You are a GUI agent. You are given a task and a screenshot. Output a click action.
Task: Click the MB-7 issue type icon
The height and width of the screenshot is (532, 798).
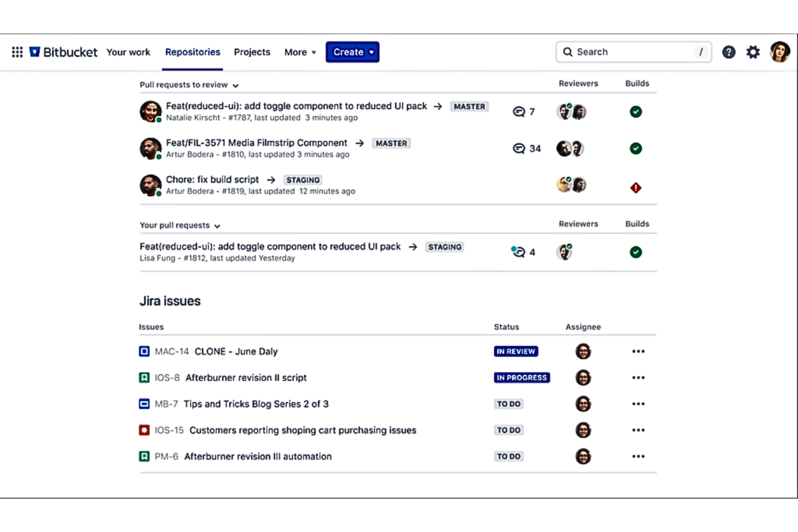point(144,404)
